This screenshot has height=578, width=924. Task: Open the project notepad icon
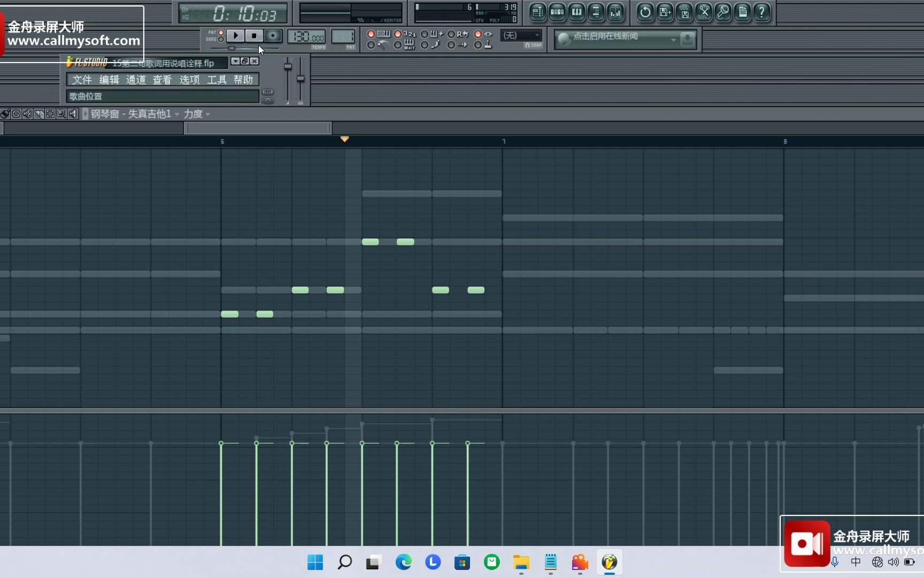coord(742,12)
